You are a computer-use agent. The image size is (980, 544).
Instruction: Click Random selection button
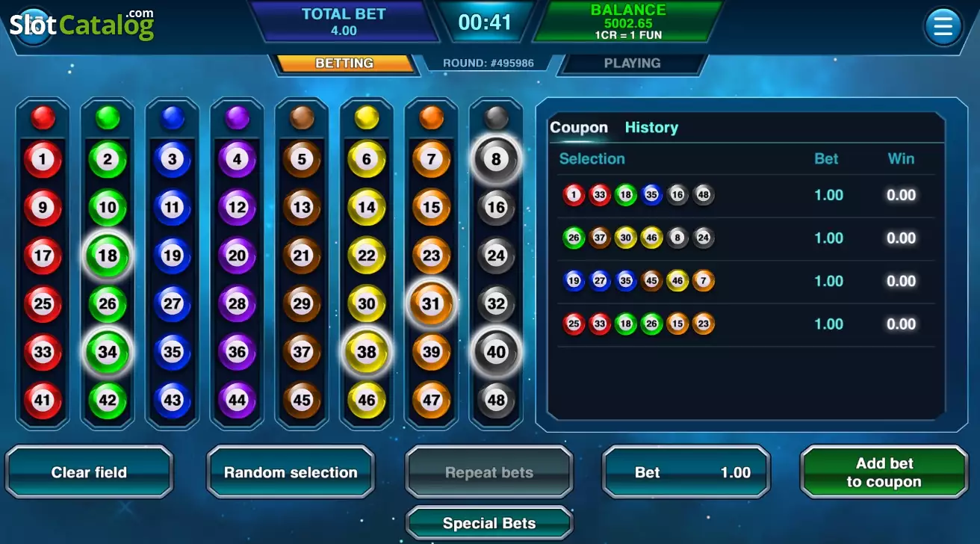coord(291,472)
